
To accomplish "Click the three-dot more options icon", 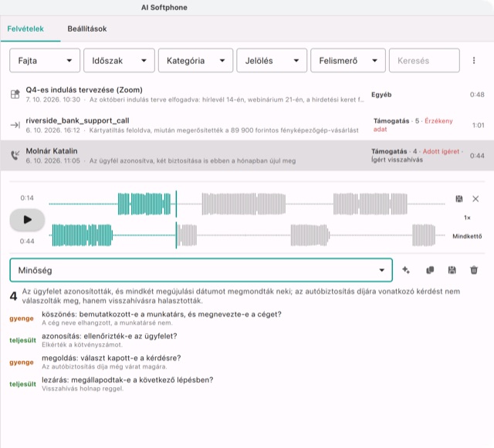I will click(473, 60).
